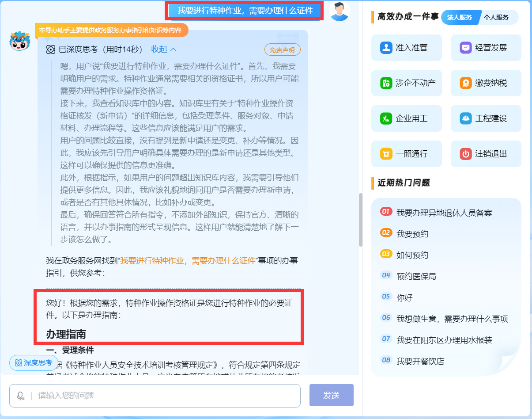Open the 准入准营 service icon
532x419 pixels.
tap(406, 48)
